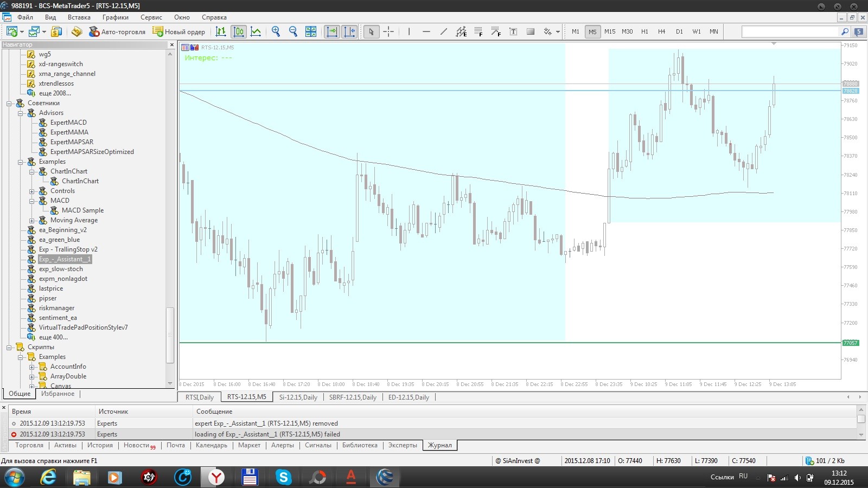Switch to M1 timeframe
Viewport: 868px width, 488px height.
tap(576, 31)
